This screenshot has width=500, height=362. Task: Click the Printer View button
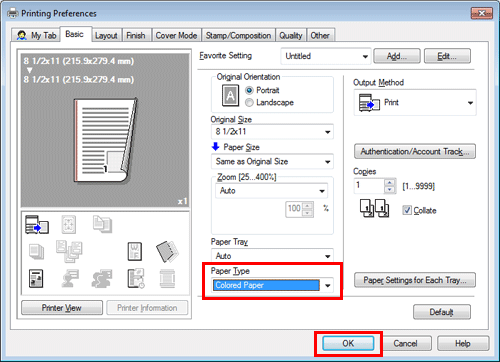click(62, 308)
